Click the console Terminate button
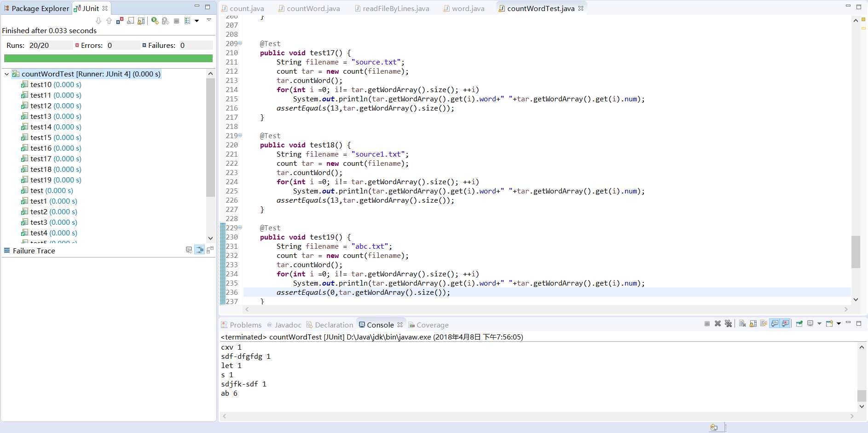Image resolution: width=868 pixels, height=433 pixels. (707, 324)
